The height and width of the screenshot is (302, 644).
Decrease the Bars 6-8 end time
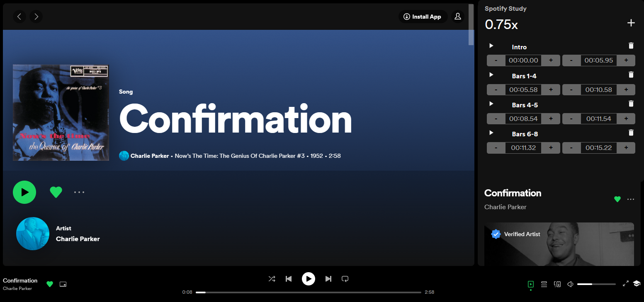(571, 147)
